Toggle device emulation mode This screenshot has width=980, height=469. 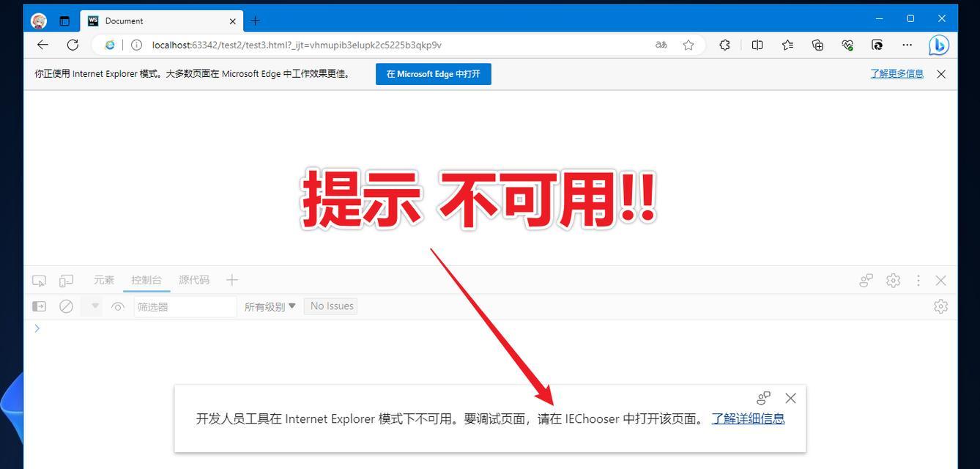click(x=66, y=281)
